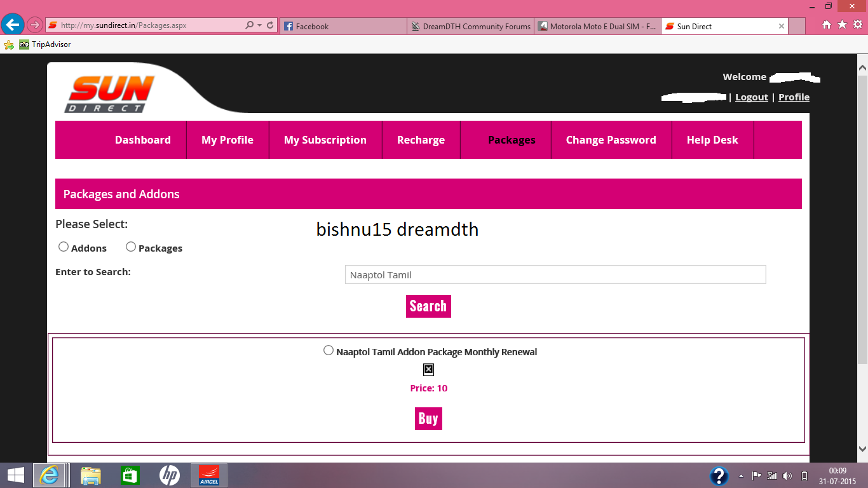The image size is (868, 488).
Task: Switch to DreamDTH Community Forums tab
Action: coord(470,26)
